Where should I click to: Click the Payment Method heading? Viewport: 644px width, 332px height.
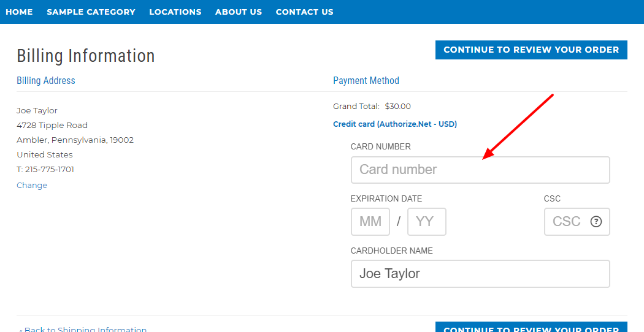366,80
